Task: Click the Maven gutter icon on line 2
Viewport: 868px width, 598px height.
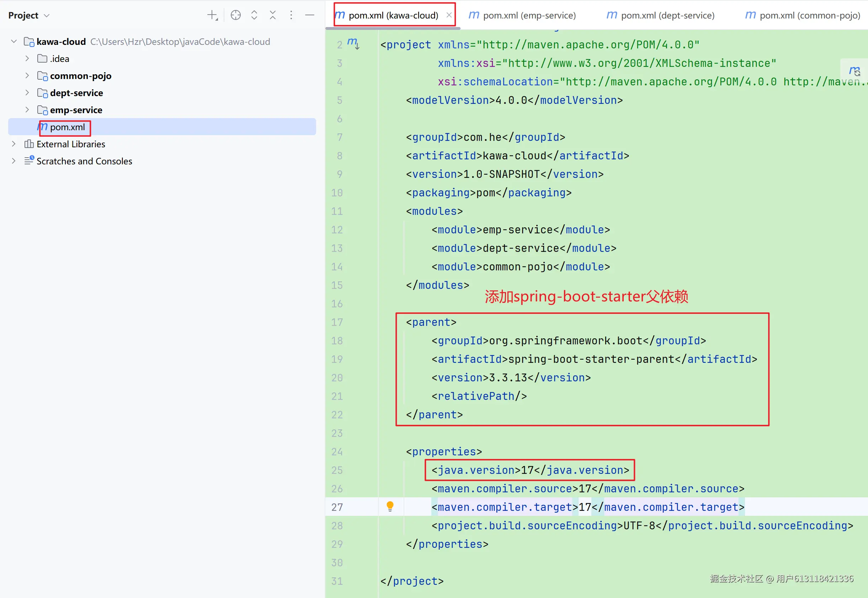Action: click(353, 43)
